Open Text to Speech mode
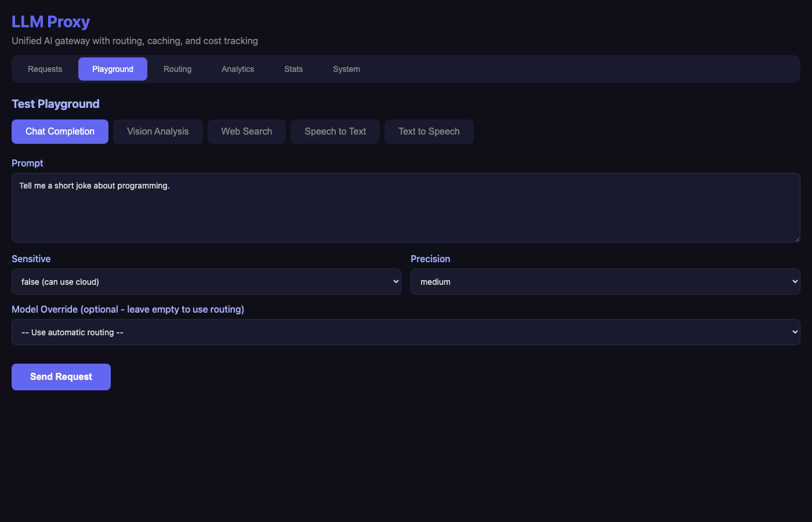The width and height of the screenshot is (812, 522). 429,132
